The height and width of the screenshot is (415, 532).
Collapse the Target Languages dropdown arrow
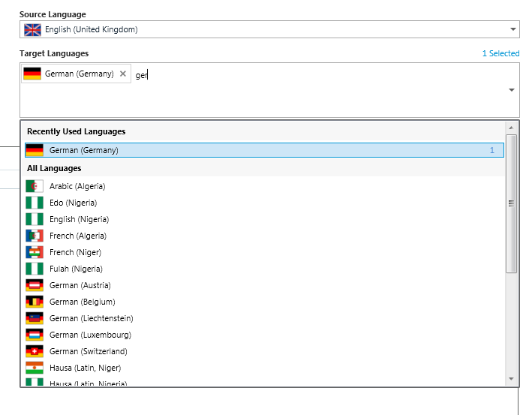[512, 90]
